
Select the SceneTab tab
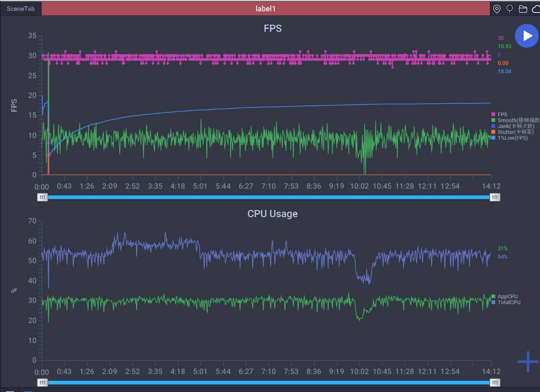(x=21, y=9)
